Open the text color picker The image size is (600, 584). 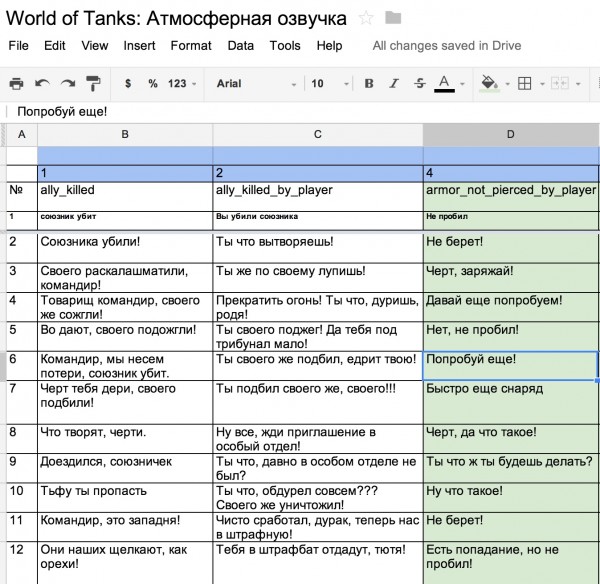coord(444,83)
